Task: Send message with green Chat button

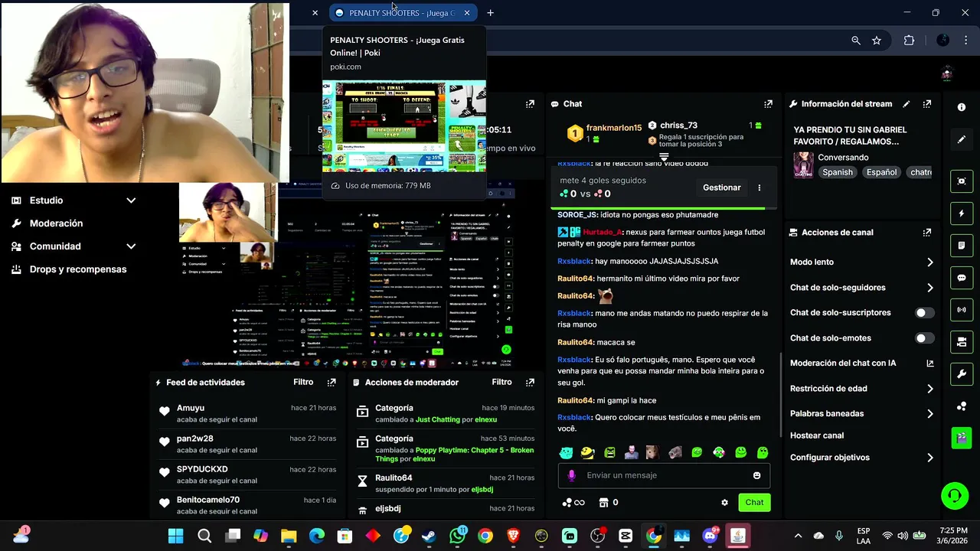Action: coord(755,503)
